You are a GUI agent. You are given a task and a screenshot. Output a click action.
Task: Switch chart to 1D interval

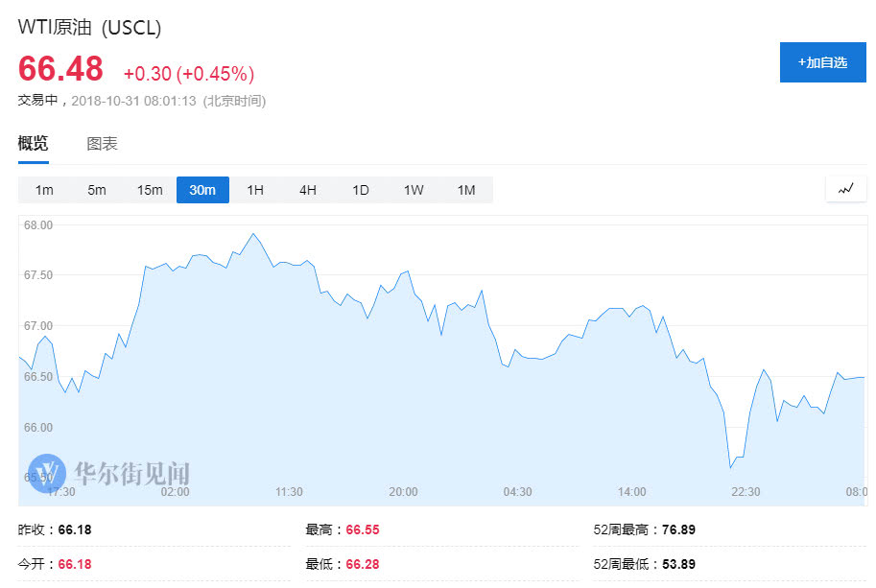361,190
